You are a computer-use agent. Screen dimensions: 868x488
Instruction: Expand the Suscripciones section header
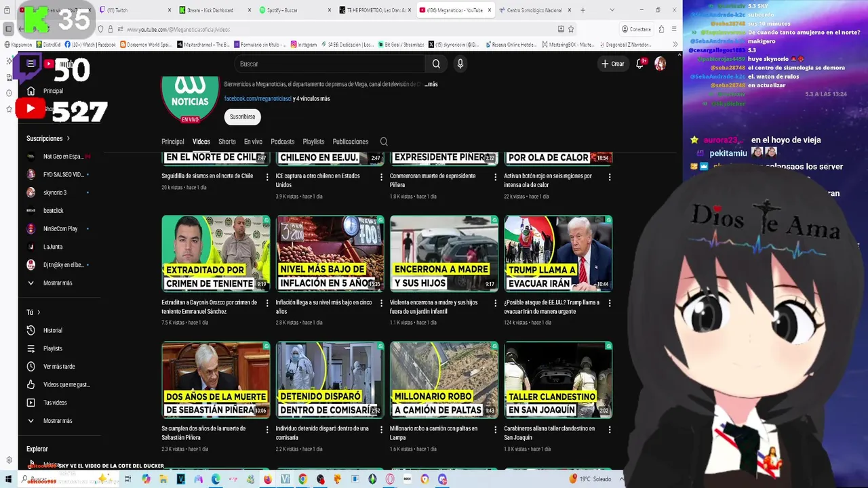click(48, 138)
